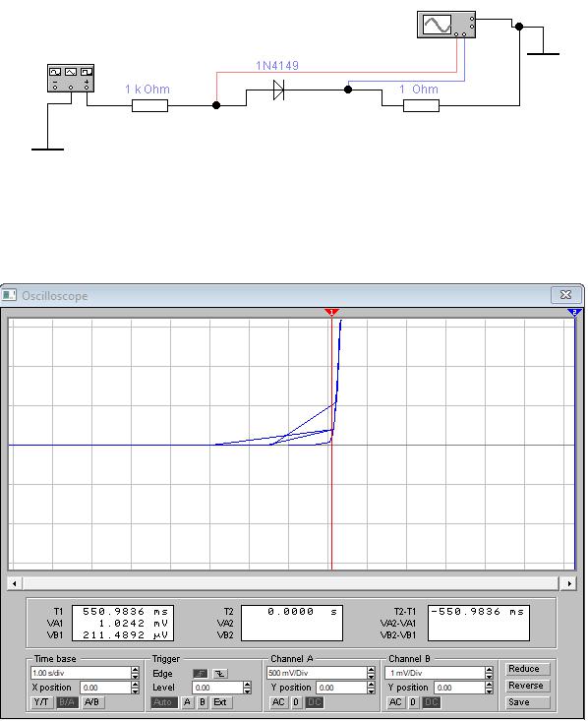Select the 1 Ohm resistor component
This screenshot has height=721, width=588.
pos(421,106)
